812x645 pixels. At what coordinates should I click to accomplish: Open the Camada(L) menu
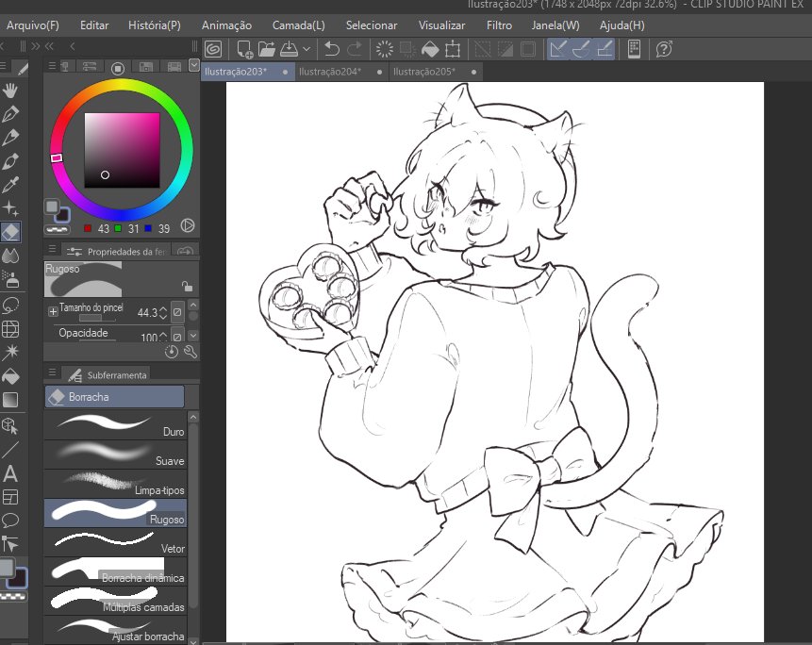click(298, 25)
